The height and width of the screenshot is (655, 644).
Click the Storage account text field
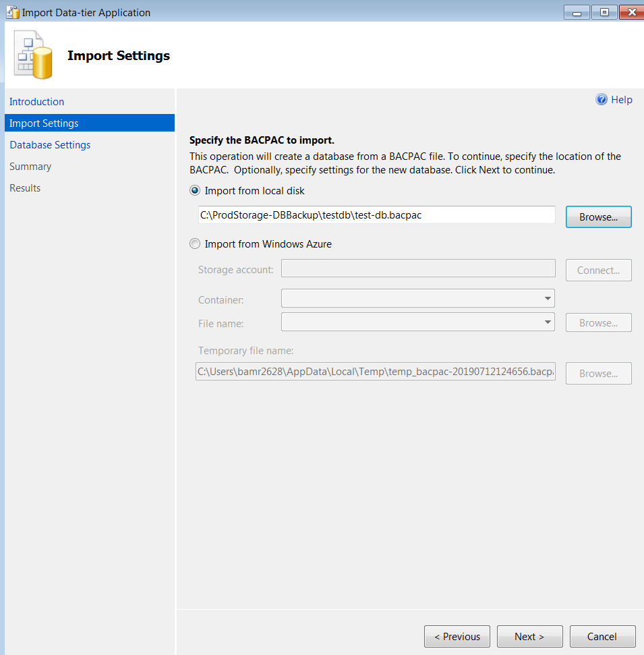[x=417, y=268]
